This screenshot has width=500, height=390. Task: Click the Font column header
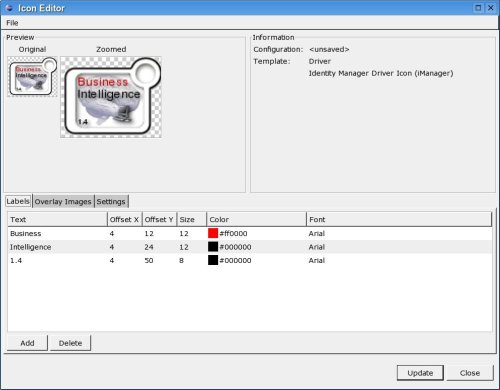point(399,219)
